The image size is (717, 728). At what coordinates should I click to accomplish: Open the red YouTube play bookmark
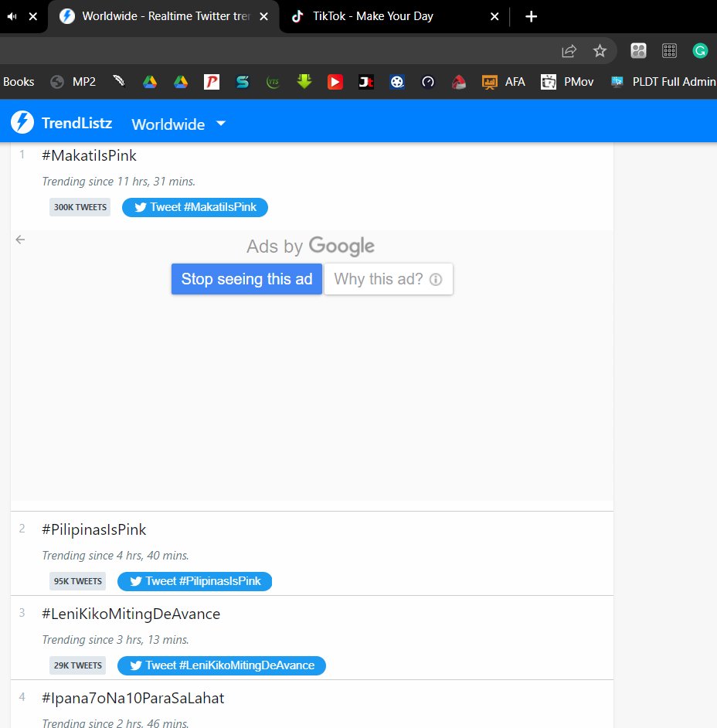coord(335,82)
